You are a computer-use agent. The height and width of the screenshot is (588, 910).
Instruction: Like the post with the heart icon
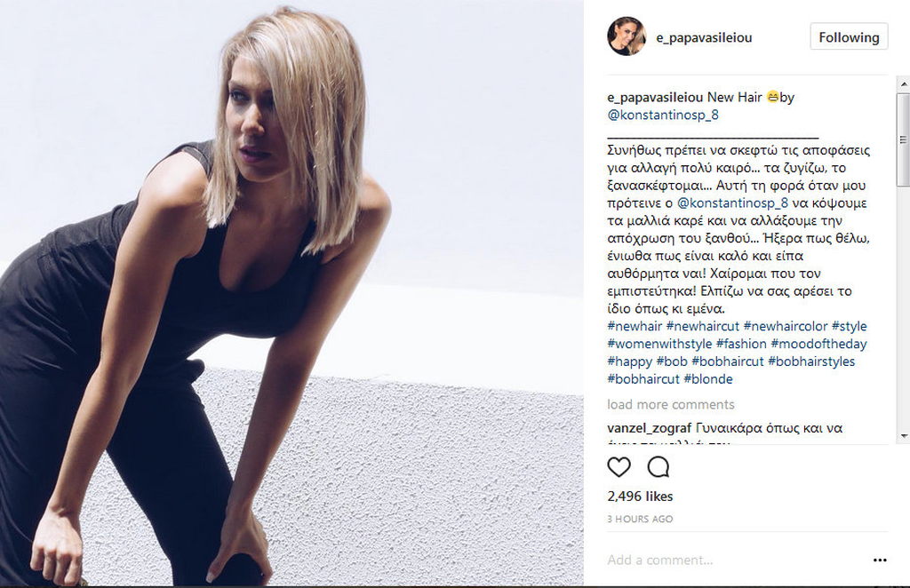tap(619, 467)
